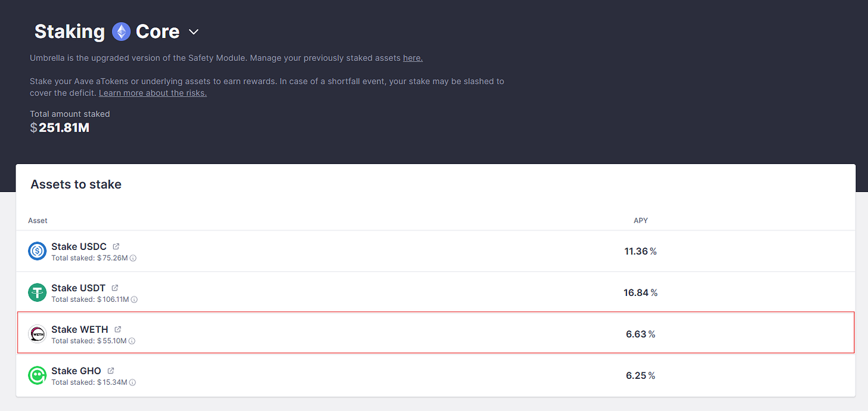Open the 'here.' link for previously staked assets

[413, 58]
